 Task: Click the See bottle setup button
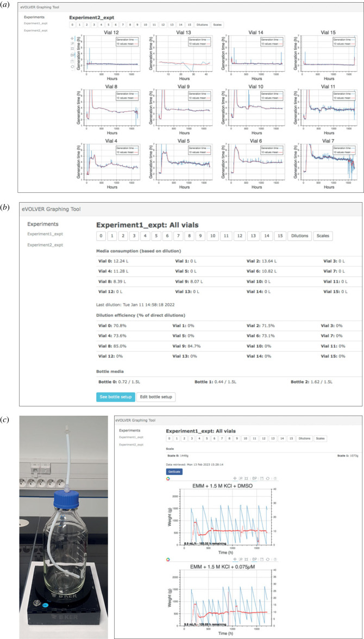pyautogui.click(x=114, y=397)
